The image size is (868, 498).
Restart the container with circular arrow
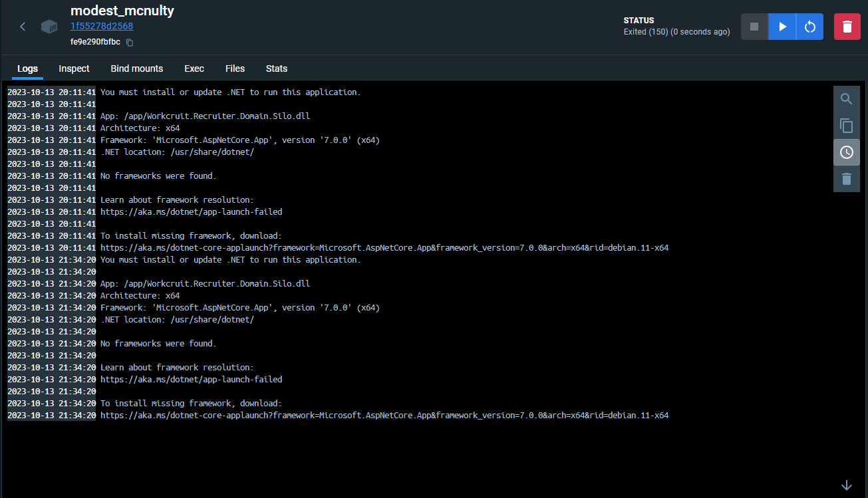click(x=809, y=27)
